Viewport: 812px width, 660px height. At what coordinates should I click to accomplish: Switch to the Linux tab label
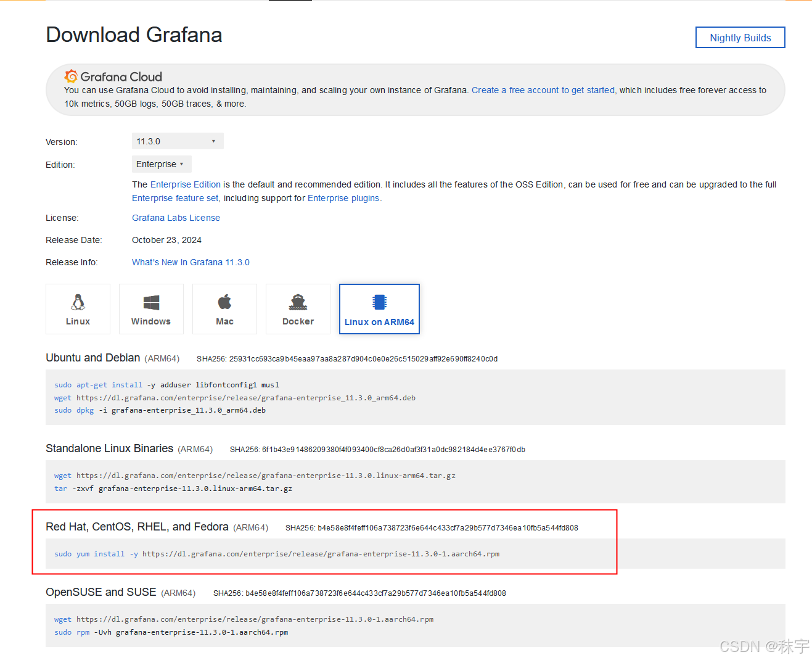coord(78,321)
